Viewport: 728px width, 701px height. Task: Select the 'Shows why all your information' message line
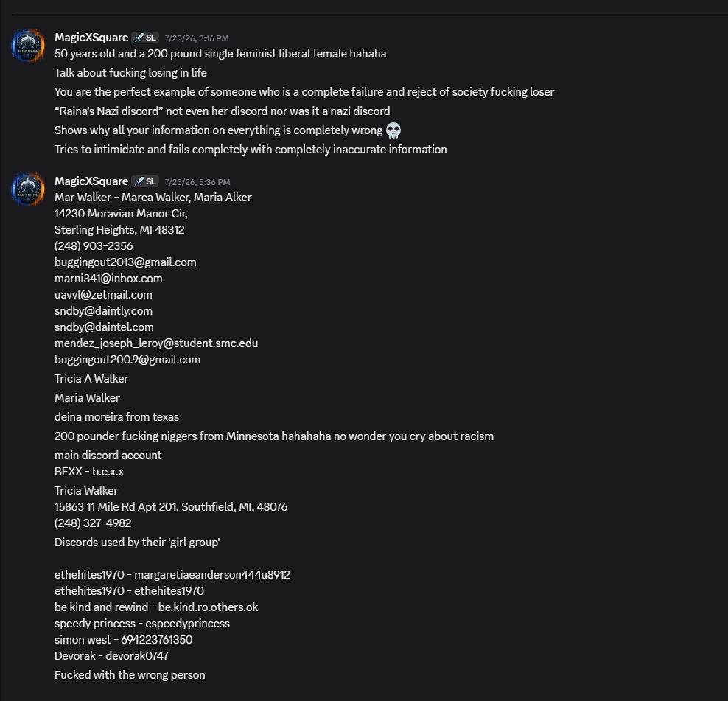pyautogui.click(x=228, y=130)
